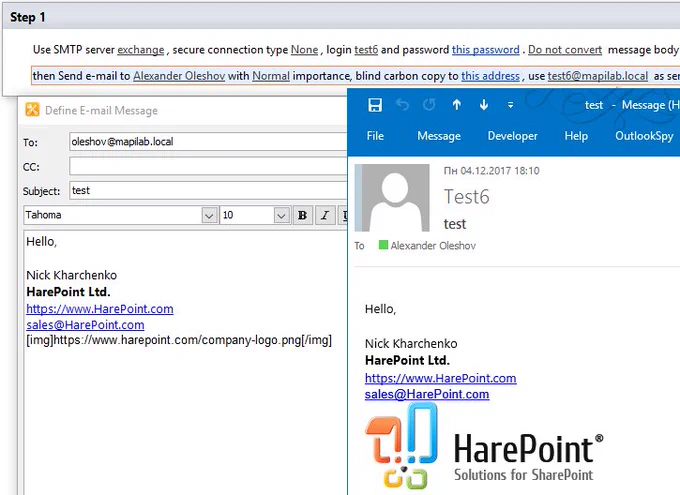Click the sender avatar photo in Outlook message
Viewport: 680px width, 495px height.
point(392,198)
